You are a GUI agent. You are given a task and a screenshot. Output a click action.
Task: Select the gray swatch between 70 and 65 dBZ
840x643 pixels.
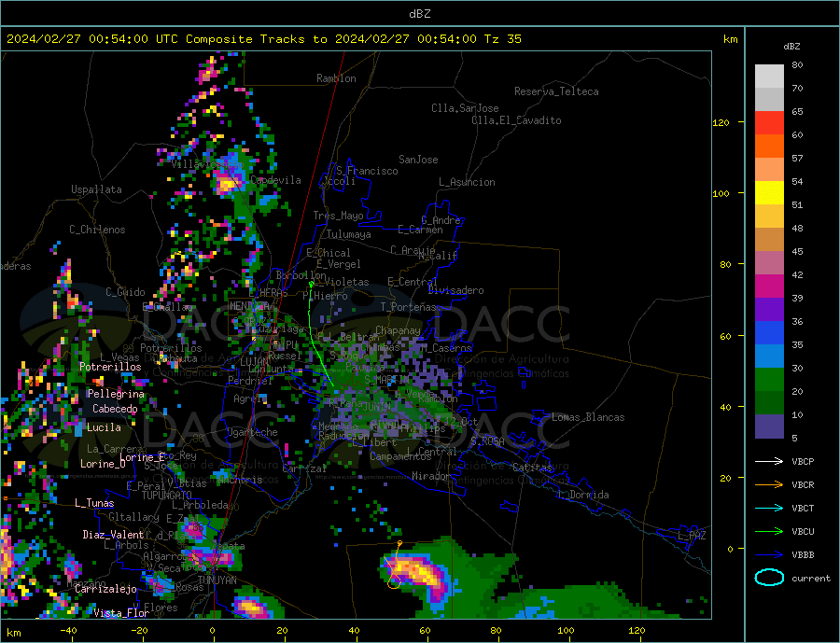coord(769,99)
